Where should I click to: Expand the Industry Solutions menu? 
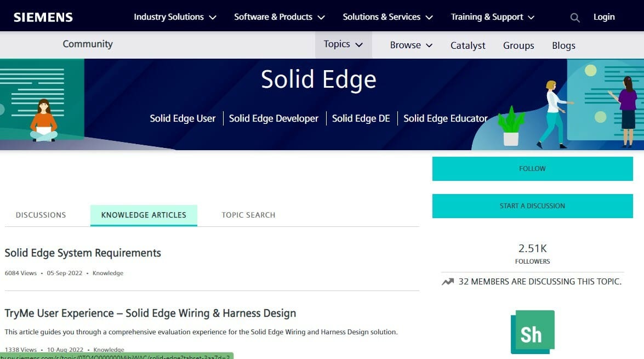(175, 17)
